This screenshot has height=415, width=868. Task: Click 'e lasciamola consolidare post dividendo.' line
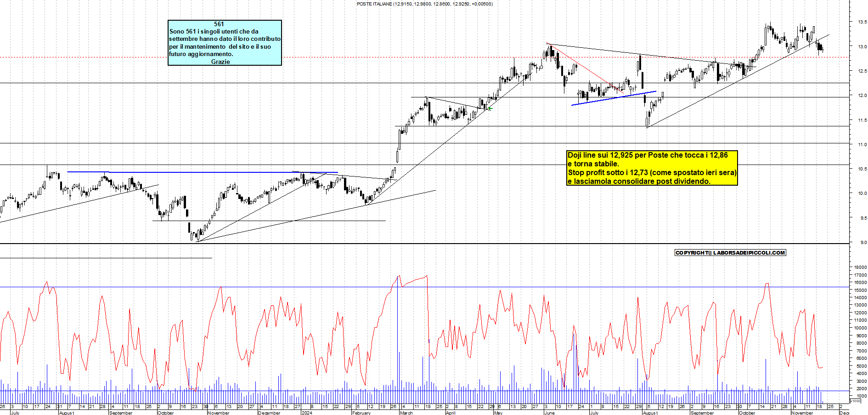click(639, 181)
